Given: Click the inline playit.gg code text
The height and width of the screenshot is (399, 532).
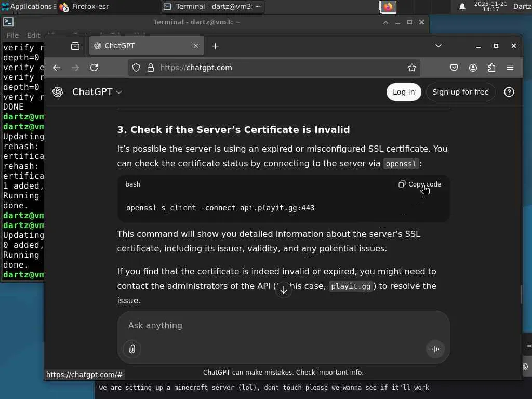Looking at the screenshot, I should click(x=351, y=286).
